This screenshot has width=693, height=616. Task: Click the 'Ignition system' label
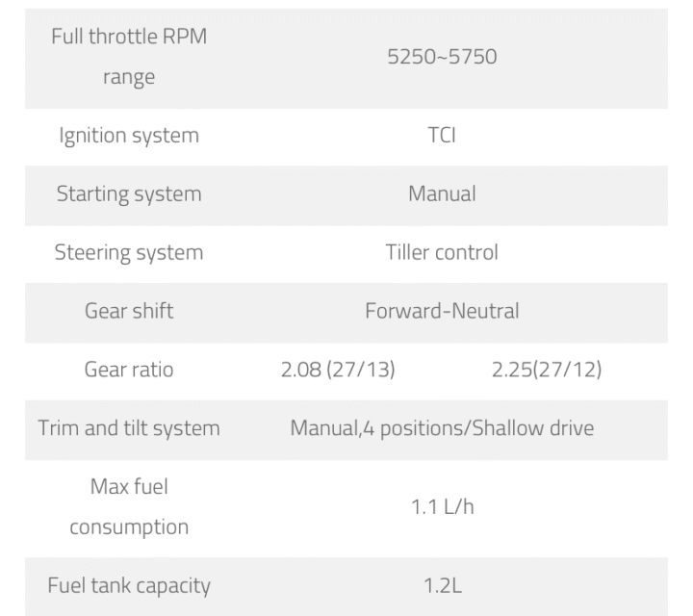click(129, 136)
